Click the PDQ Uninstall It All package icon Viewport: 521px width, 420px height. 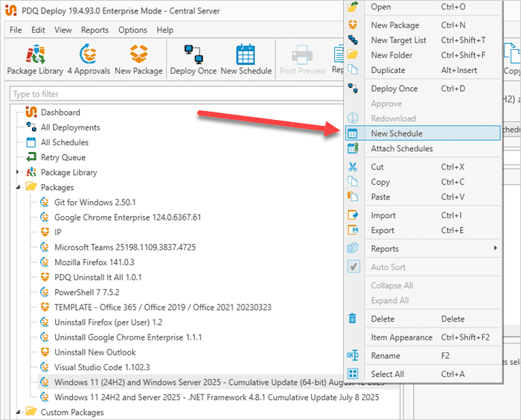[x=45, y=277]
